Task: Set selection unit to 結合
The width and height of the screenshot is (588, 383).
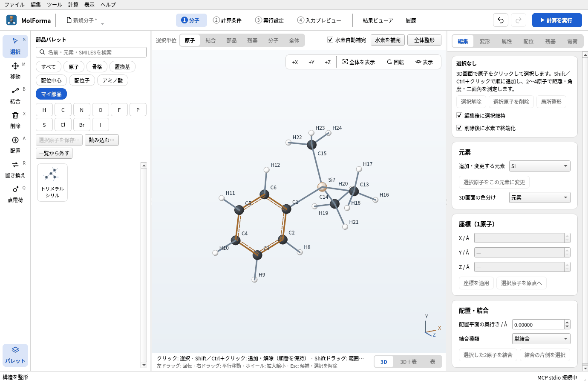Action: (210, 40)
